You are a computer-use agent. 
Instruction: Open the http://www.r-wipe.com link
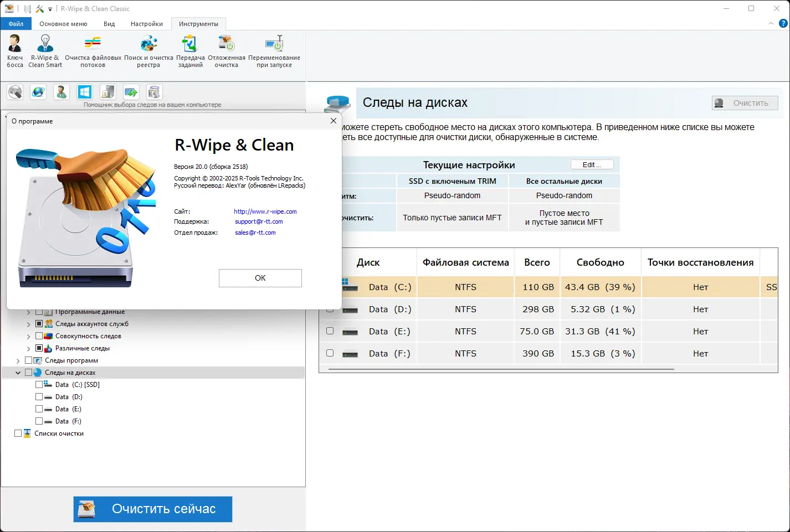[265, 211]
